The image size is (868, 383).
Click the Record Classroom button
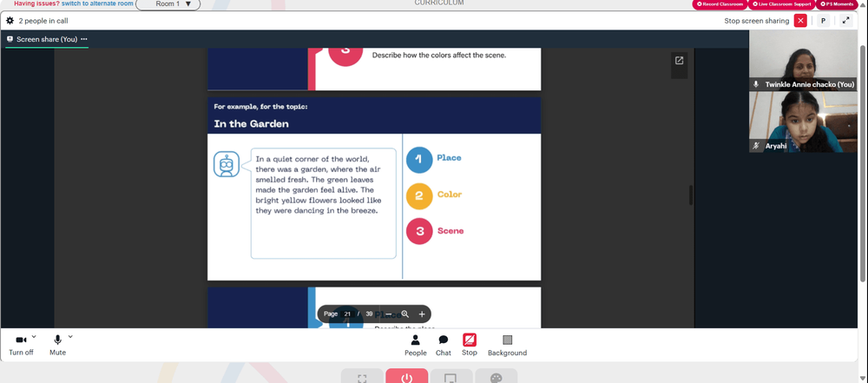pos(720,3)
